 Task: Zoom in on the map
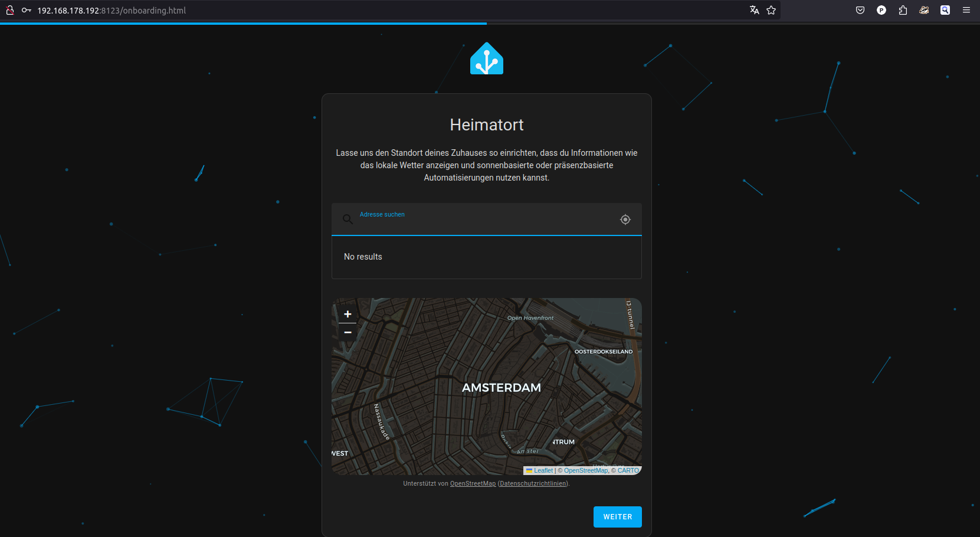[348, 314]
